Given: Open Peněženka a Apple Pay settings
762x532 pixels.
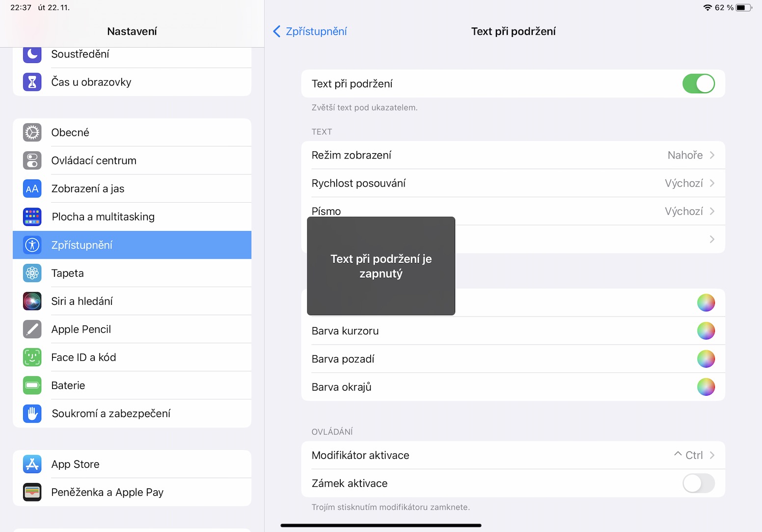Looking at the screenshot, I should click(x=107, y=492).
